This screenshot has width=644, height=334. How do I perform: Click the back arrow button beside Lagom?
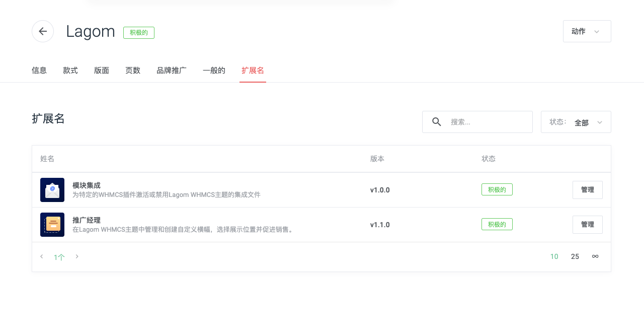coord(43,31)
